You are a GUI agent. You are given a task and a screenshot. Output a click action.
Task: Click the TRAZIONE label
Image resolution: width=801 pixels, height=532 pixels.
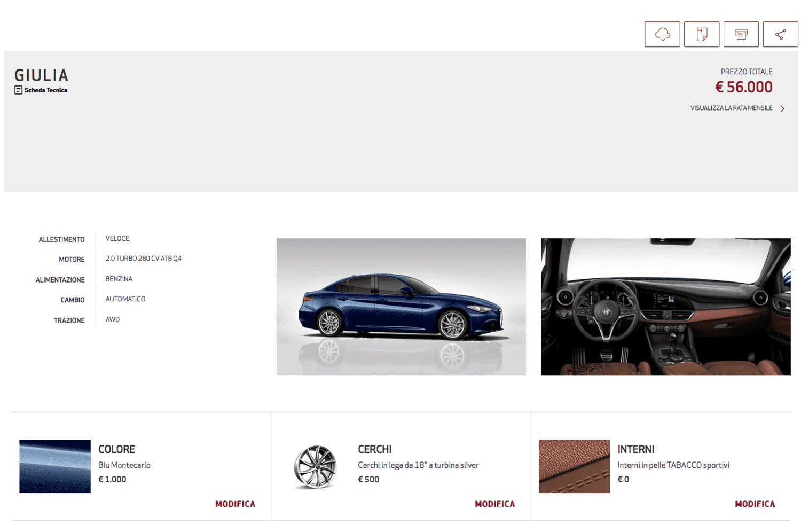(69, 320)
